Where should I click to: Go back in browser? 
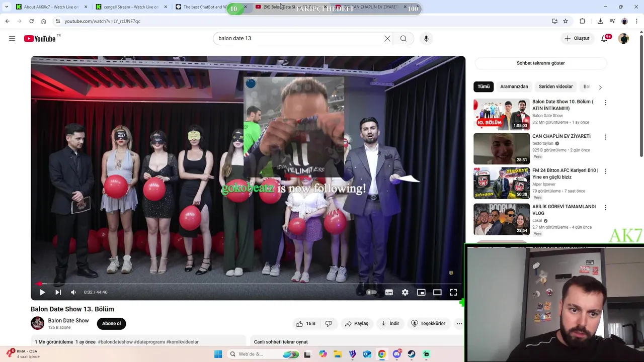[x=7, y=21]
